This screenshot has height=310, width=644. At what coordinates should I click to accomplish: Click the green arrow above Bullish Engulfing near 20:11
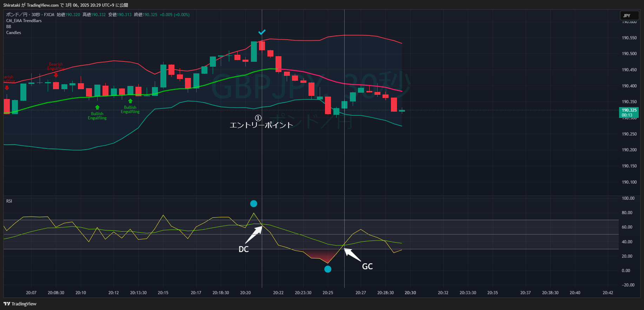pyautogui.click(x=97, y=107)
